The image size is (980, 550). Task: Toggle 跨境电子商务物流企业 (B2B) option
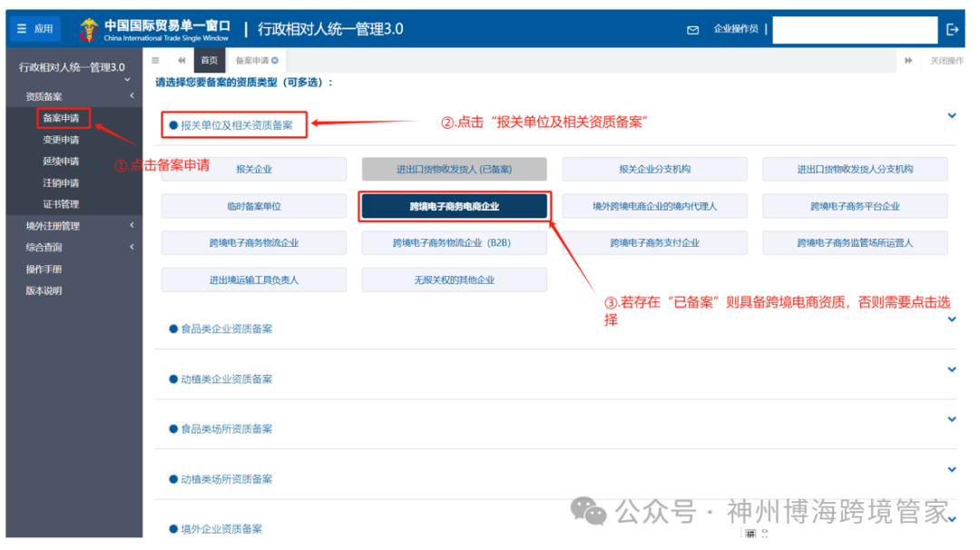[x=455, y=243]
